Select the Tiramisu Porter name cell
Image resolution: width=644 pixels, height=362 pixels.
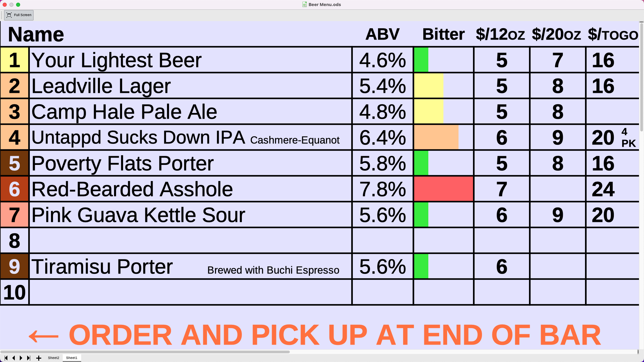pos(191,266)
